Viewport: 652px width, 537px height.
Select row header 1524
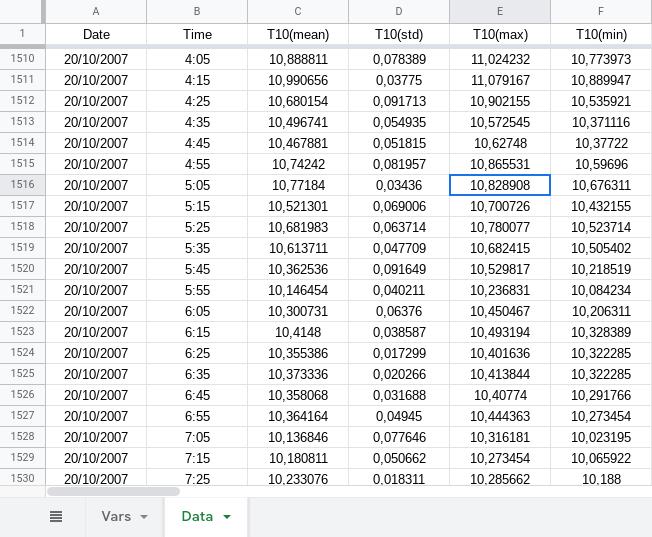(x=22, y=353)
